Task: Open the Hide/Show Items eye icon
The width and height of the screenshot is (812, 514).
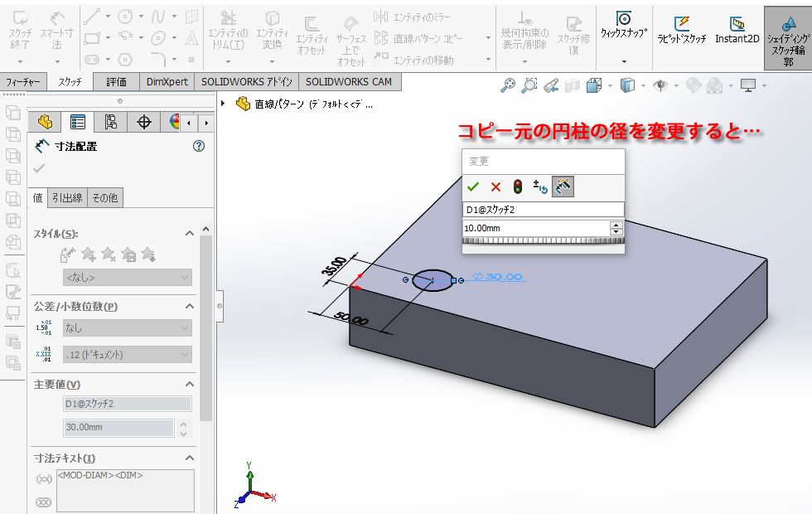Action: tap(660, 85)
